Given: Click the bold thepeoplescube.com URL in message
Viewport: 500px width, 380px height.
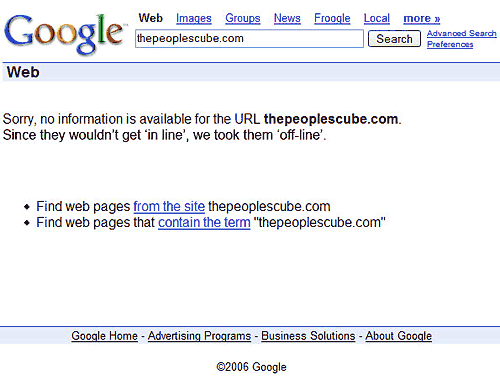Looking at the screenshot, I should (331, 119).
